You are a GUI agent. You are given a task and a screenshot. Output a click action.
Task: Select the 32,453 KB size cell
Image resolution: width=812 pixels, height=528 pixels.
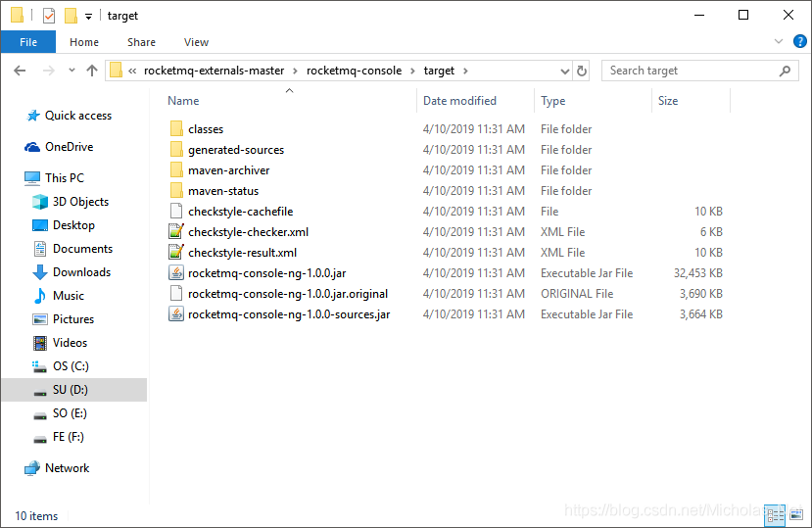[x=698, y=273]
